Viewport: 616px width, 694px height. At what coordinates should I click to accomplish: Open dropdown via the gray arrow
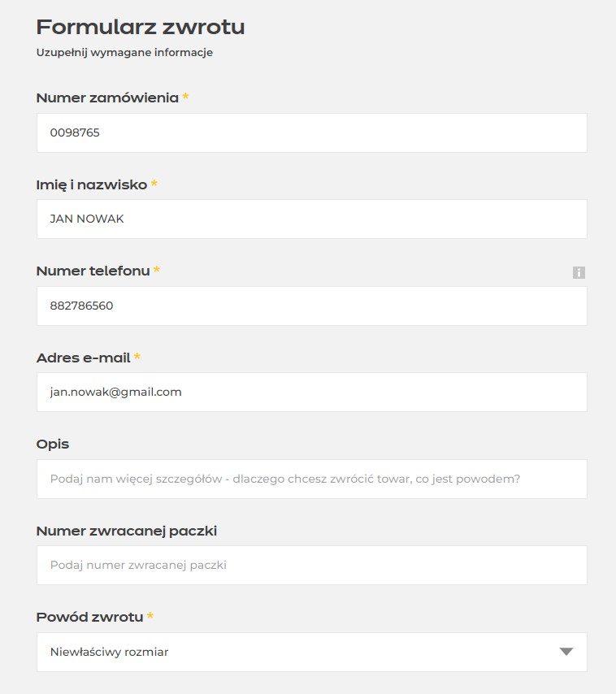click(566, 652)
